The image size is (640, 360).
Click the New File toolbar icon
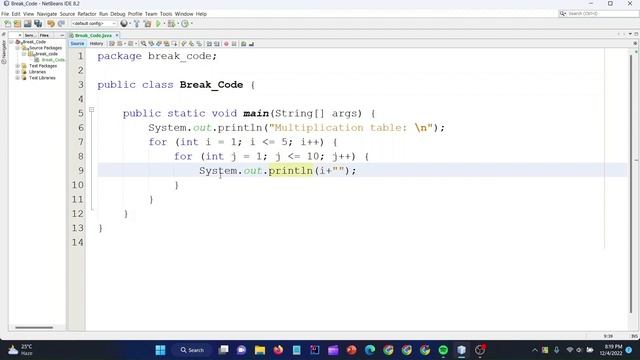click(x=7, y=24)
